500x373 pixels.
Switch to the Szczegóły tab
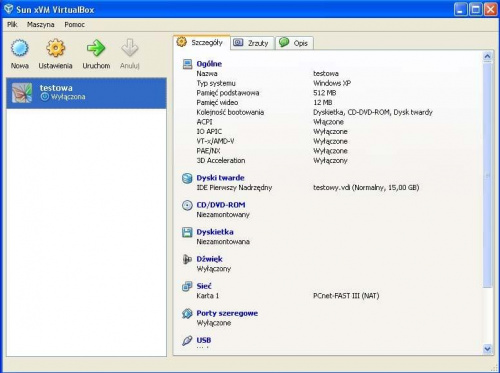point(202,42)
